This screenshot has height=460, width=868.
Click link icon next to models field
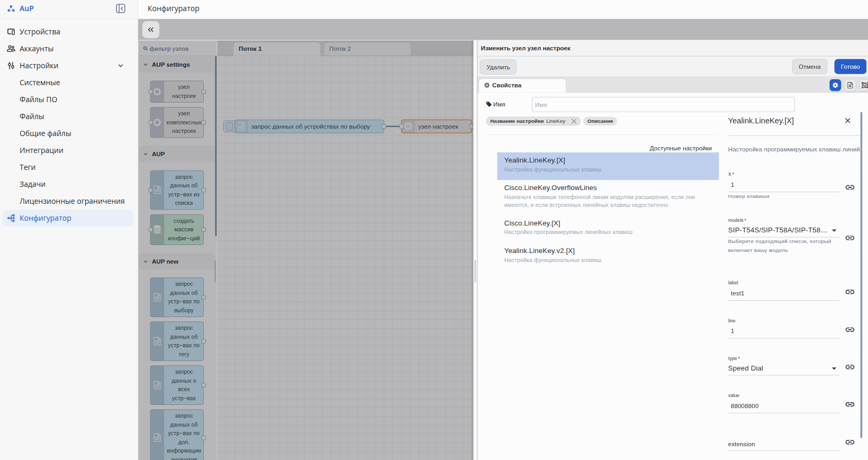[849, 238]
